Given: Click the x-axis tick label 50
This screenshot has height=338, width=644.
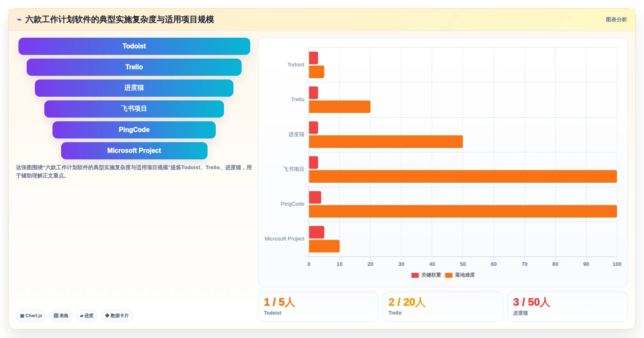Looking at the screenshot, I should 463,264.
